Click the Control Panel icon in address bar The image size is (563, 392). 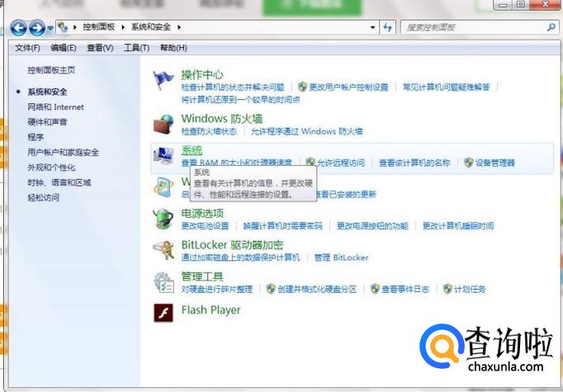pyautogui.click(x=64, y=27)
